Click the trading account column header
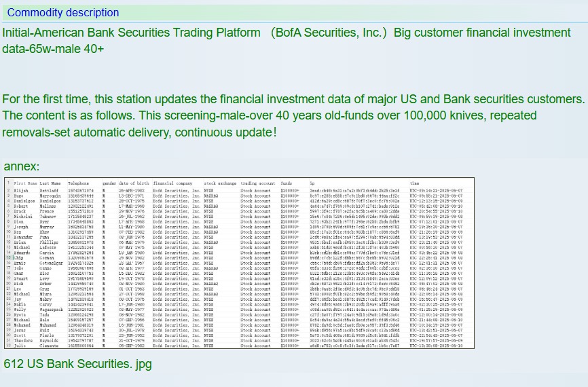This screenshot has height=387, width=588. (x=257, y=183)
